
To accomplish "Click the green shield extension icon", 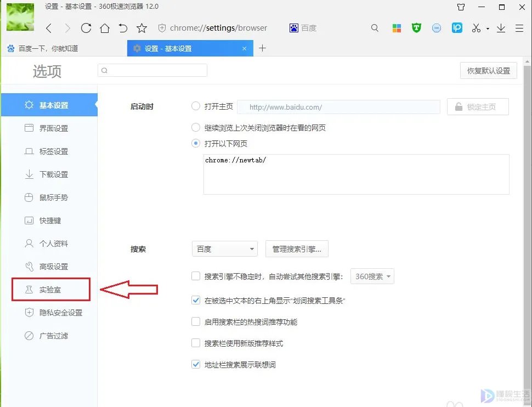I will tap(416, 28).
